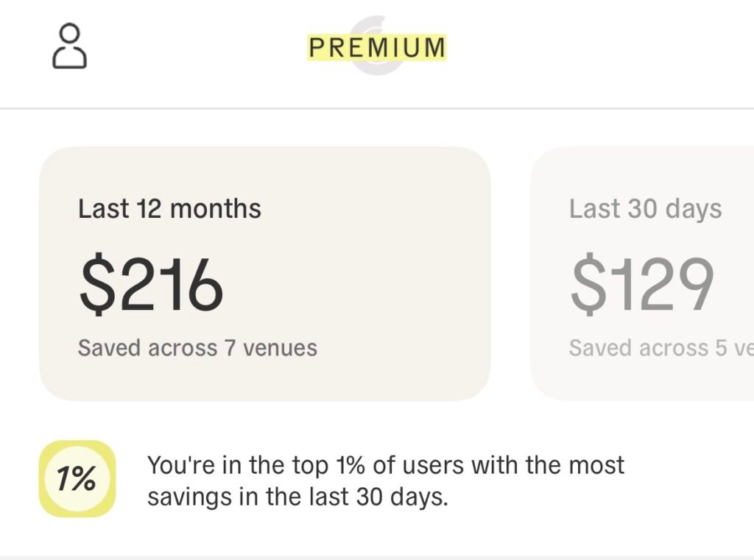This screenshot has height=560, width=754.
Task: Tap the word "venues" in first card
Action: pyautogui.click(x=281, y=347)
